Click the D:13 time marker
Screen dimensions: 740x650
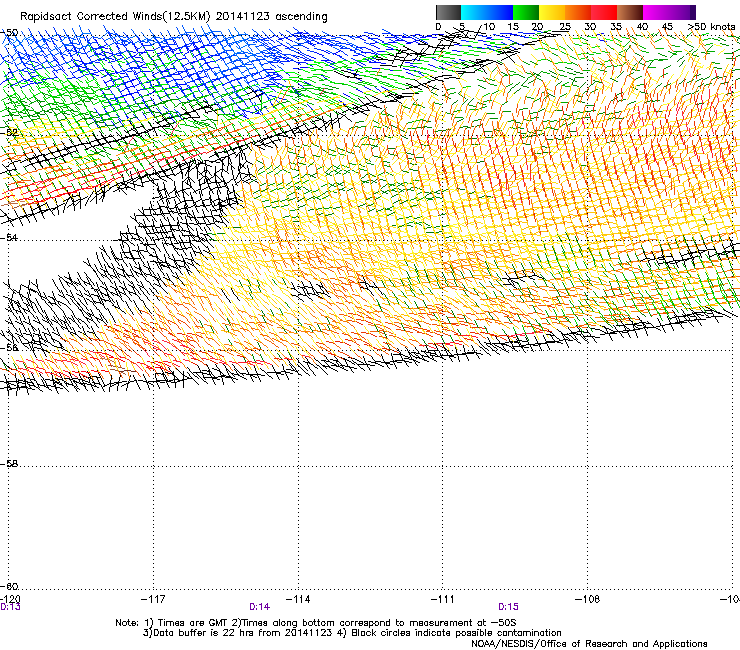10,607
